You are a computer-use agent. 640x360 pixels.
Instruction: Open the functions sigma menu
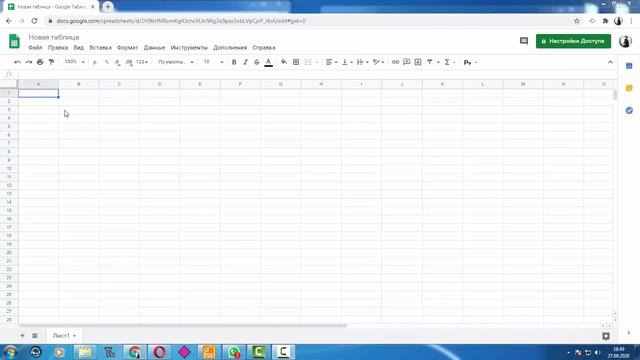[447, 62]
